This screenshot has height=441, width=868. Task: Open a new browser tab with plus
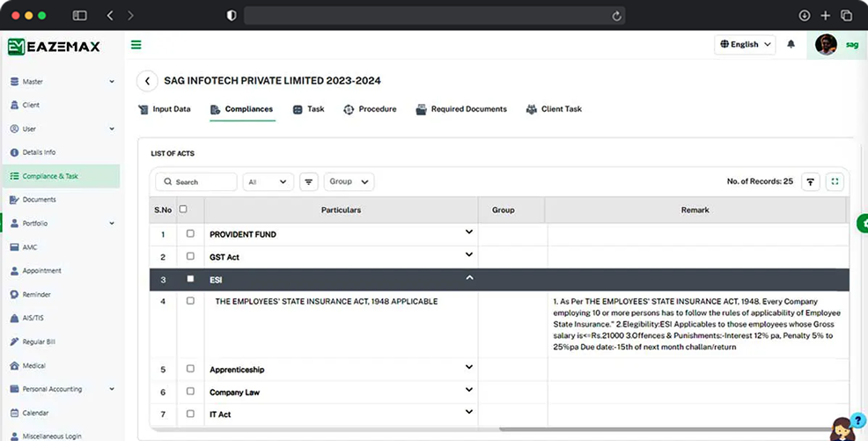(826, 16)
